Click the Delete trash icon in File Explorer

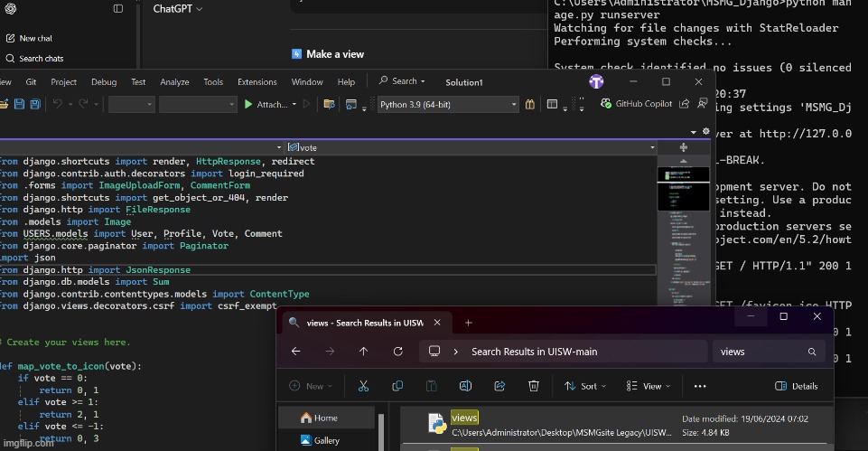pos(534,386)
